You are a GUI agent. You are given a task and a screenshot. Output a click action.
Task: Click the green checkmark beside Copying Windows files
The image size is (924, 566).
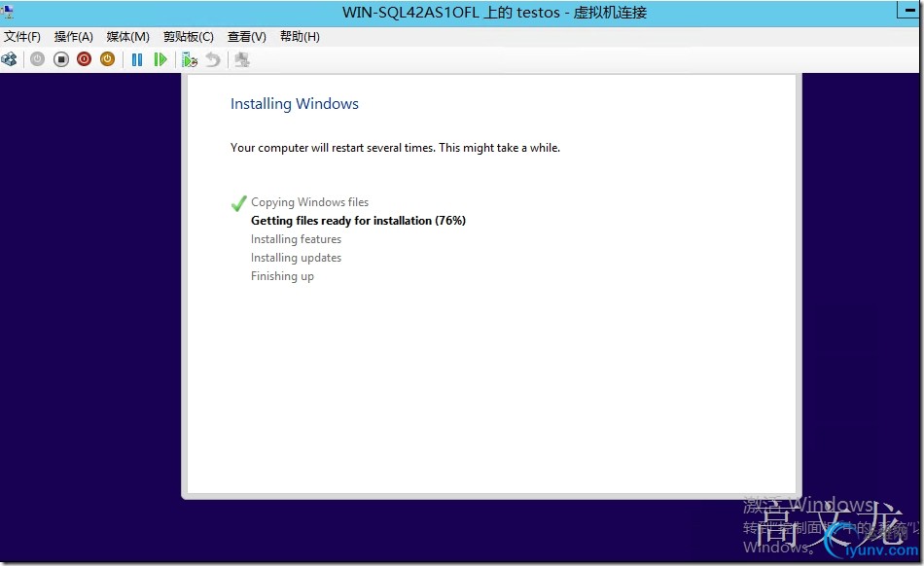(x=238, y=203)
